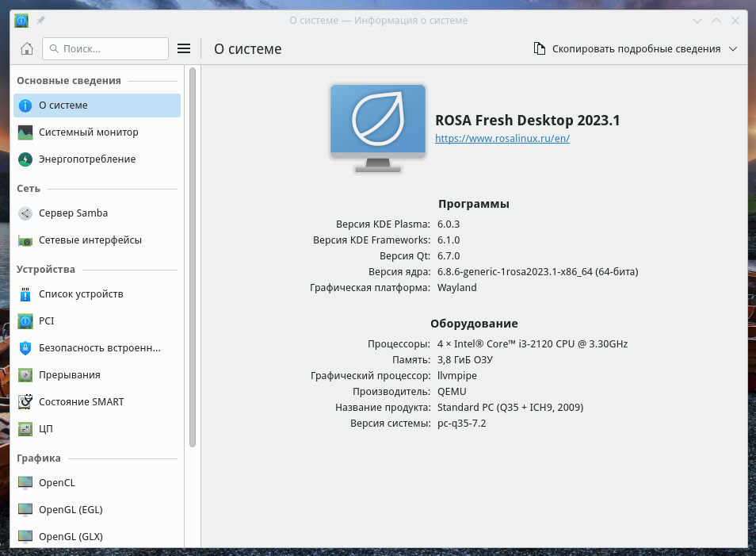The height and width of the screenshot is (556, 756).
Task: Click the Intel Core i3-2120 processor text
Action: (533, 344)
